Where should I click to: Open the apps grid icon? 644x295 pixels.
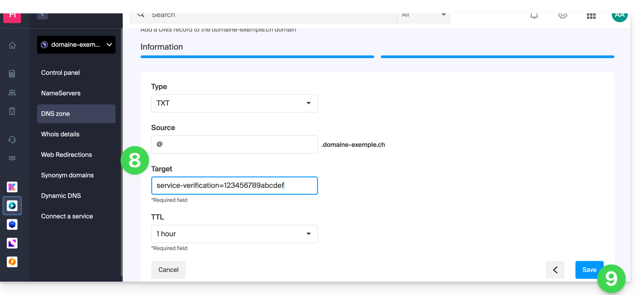tap(591, 16)
